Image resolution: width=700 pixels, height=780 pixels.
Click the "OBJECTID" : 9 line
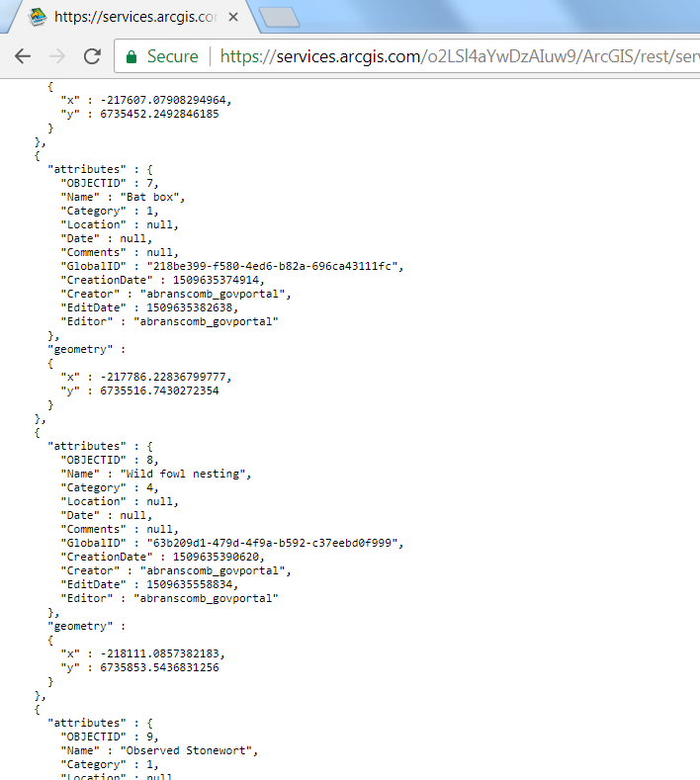point(109,737)
